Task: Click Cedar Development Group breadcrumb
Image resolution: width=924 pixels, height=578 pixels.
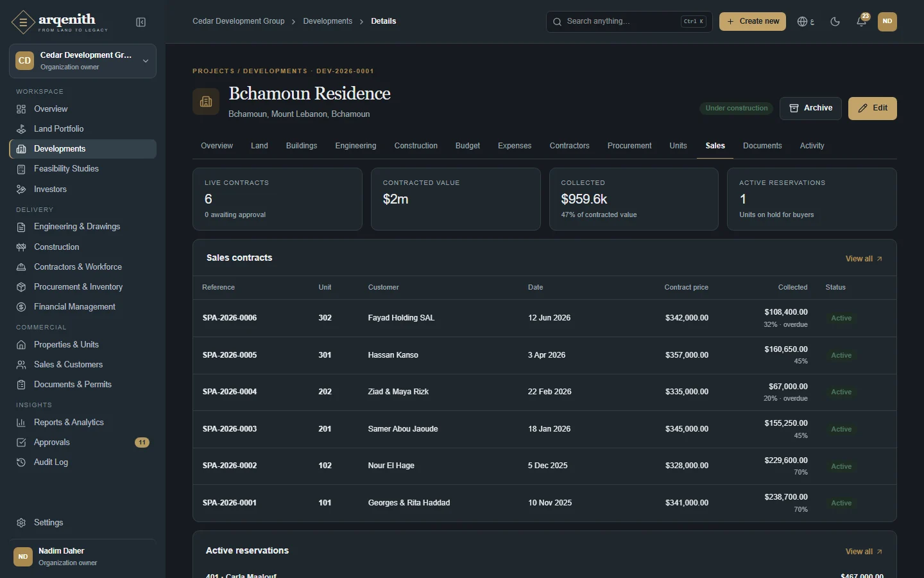Action: click(239, 21)
